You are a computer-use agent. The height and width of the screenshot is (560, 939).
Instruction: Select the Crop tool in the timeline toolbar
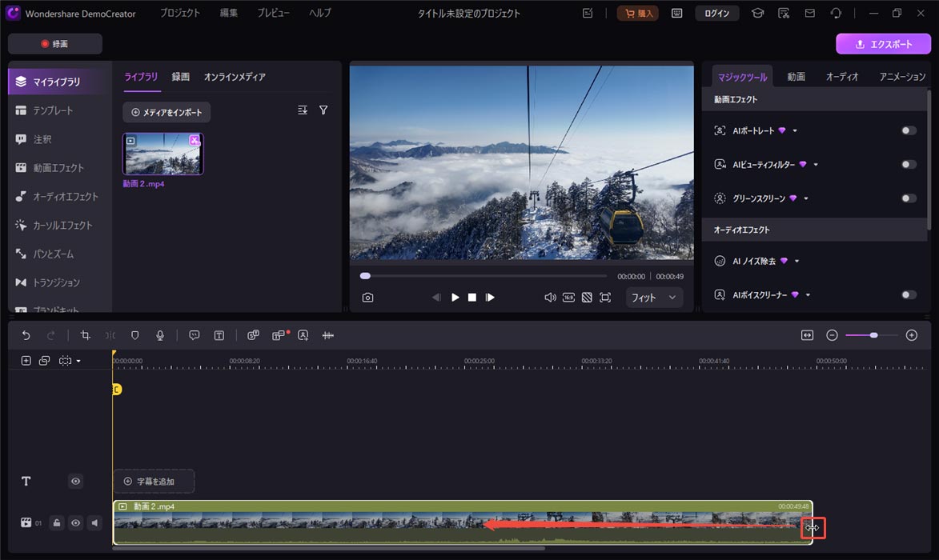click(x=85, y=334)
